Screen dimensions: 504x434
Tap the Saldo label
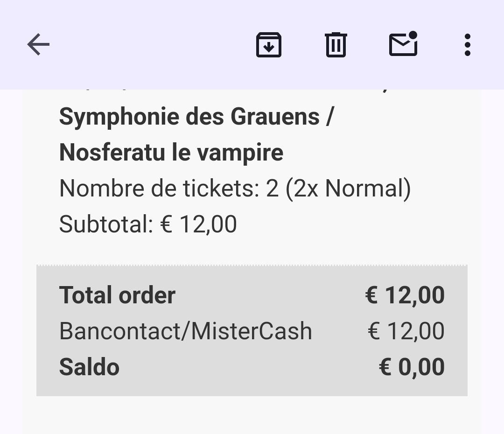click(89, 367)
